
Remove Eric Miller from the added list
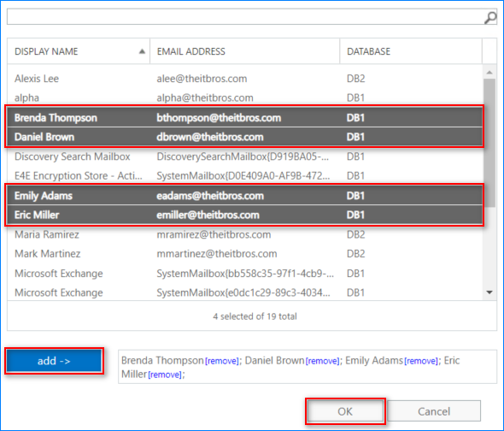point(165,375)
